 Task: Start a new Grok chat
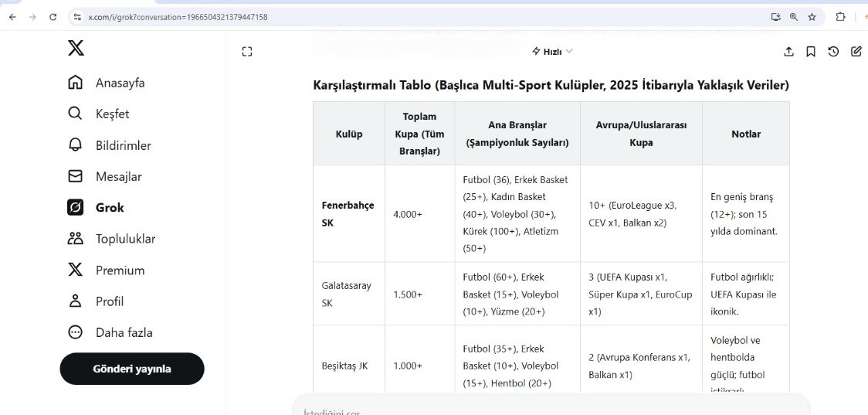pos(856,52)
